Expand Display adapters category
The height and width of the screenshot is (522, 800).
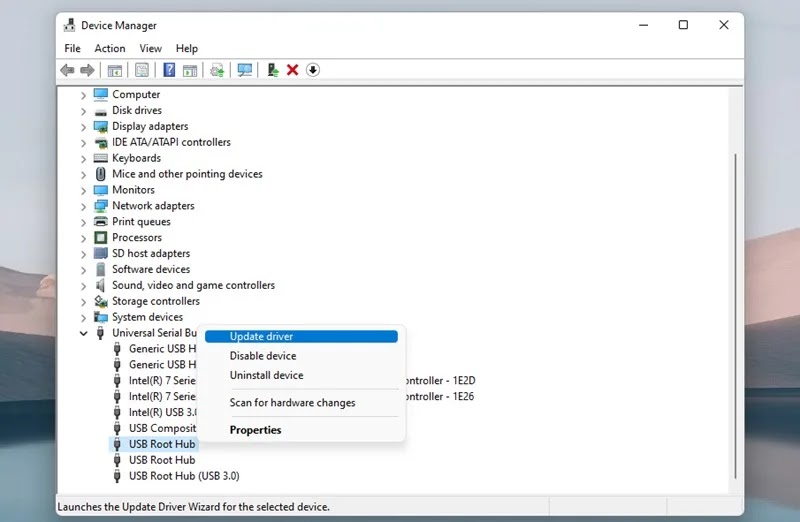pos(83,127)
